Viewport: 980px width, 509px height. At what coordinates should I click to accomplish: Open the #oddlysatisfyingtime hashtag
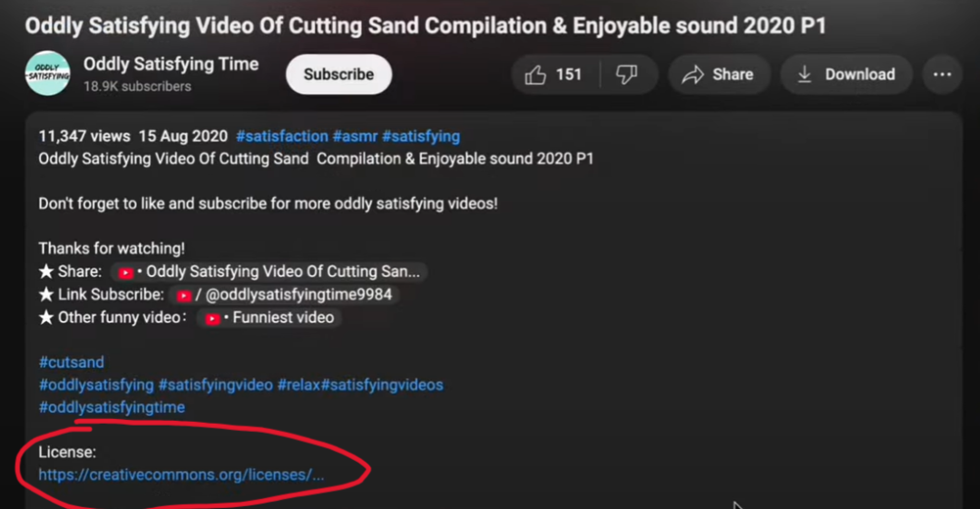click(112, 407)
